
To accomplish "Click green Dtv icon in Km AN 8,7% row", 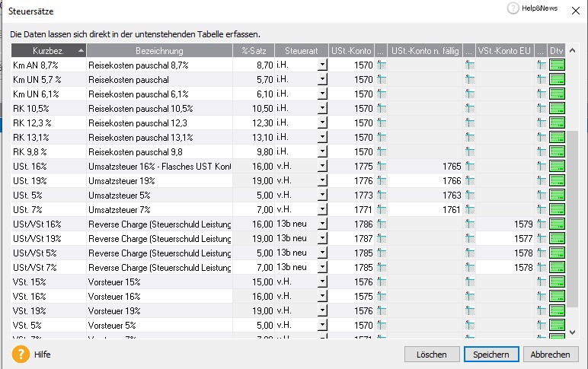I will click(x=557, y=65).
